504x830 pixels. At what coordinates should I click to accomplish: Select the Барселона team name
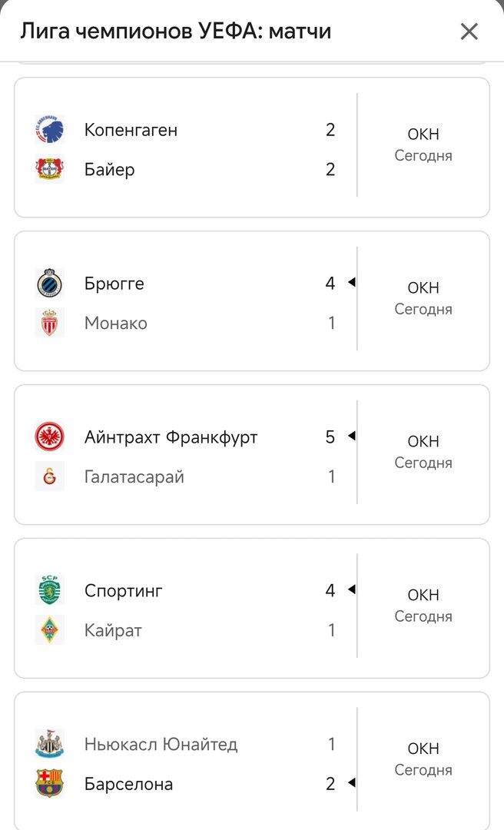128,785
